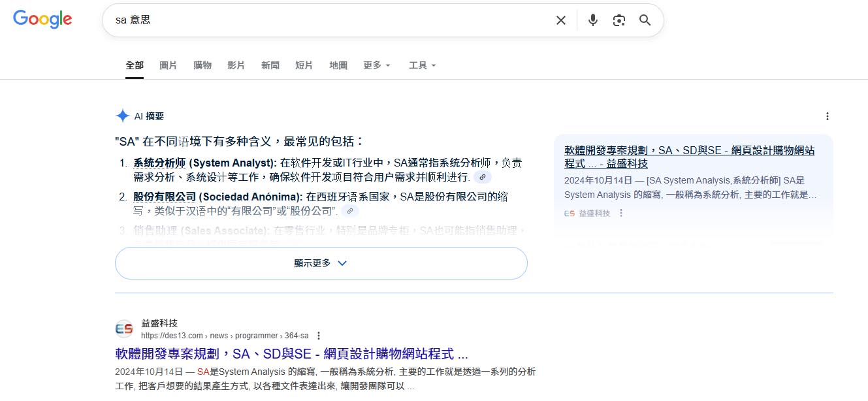Open the AI 摘要 three-dot options menu
The height and width of the screenshot is (401, 868).
[x=828, y=116]
